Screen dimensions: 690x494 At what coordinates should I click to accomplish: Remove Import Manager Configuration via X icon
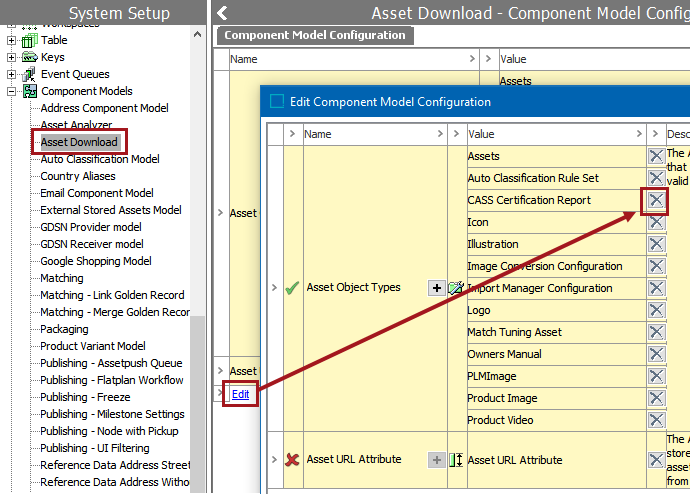pos(656,288)
